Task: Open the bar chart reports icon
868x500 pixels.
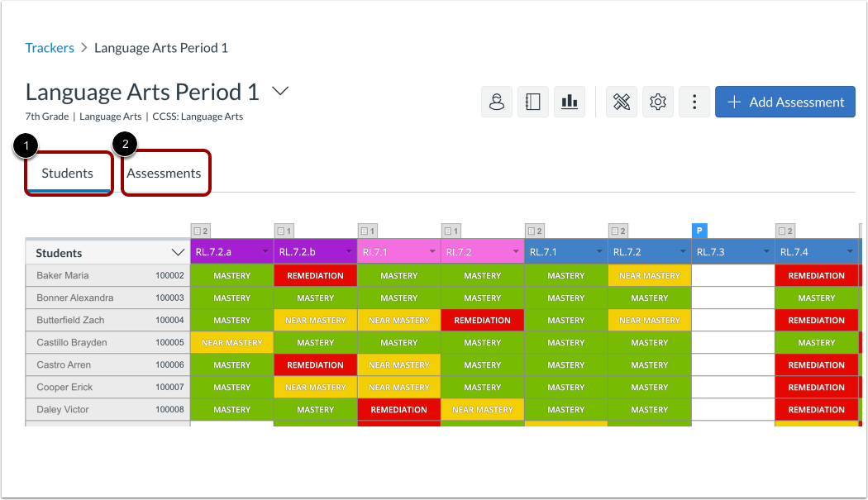Action: pos(569,101)
